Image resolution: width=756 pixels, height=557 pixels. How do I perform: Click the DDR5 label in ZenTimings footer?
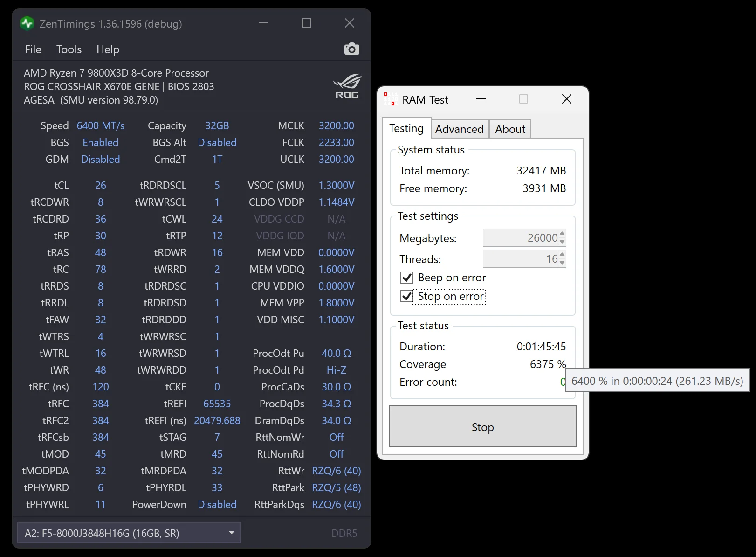[x=344, y=533]
